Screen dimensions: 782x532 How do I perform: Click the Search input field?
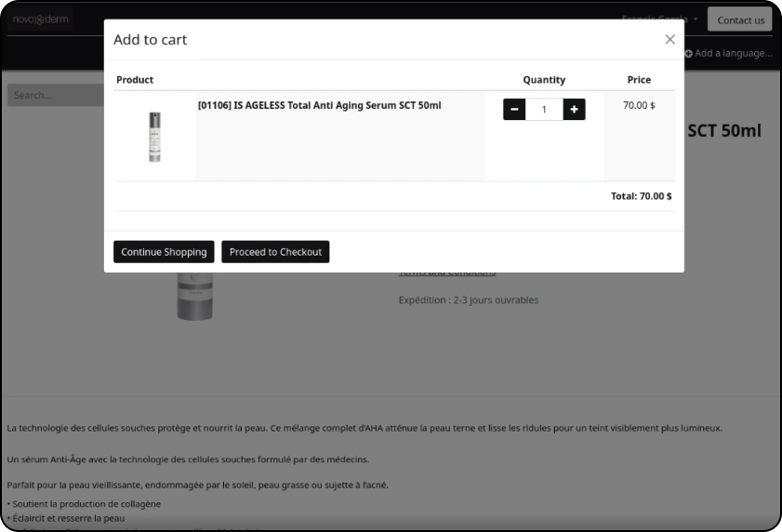(56, 95)
